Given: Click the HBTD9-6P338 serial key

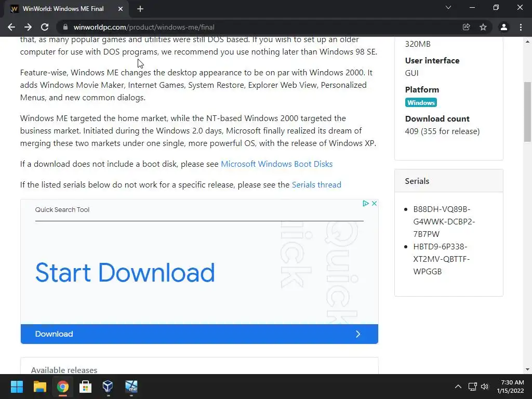Looking at the screenshot, I should (442, 259).
